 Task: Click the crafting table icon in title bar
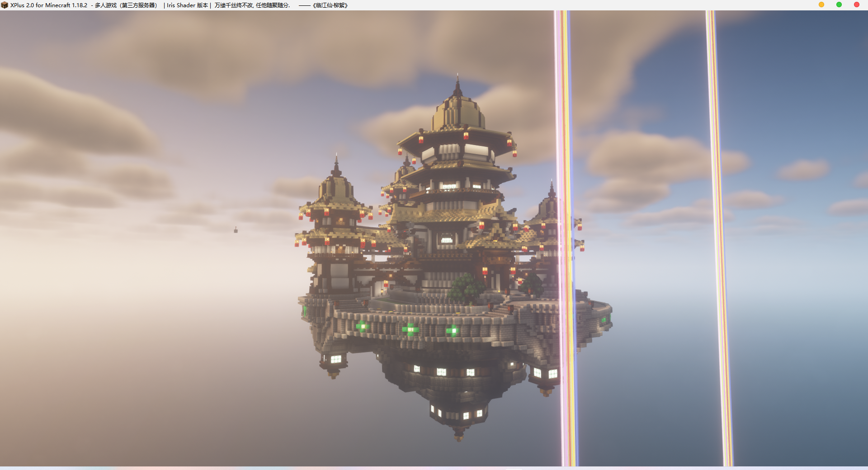point(5,5)
